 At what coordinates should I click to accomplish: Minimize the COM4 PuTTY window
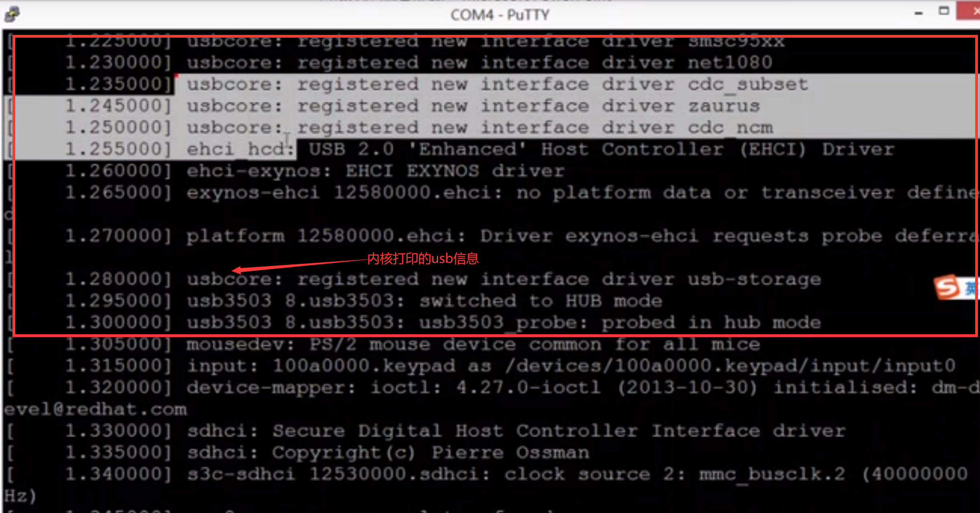tap(919, 13)
